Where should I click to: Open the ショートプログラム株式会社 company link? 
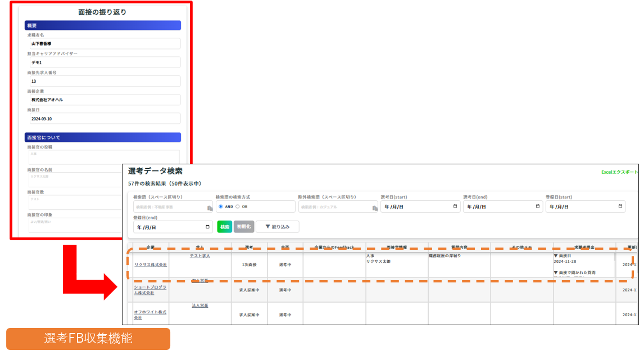[x=150, y=290]
